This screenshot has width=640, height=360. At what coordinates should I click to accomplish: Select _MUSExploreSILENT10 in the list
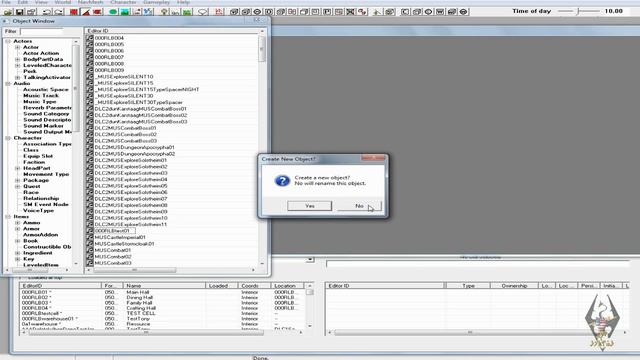[x=124, y=77]
